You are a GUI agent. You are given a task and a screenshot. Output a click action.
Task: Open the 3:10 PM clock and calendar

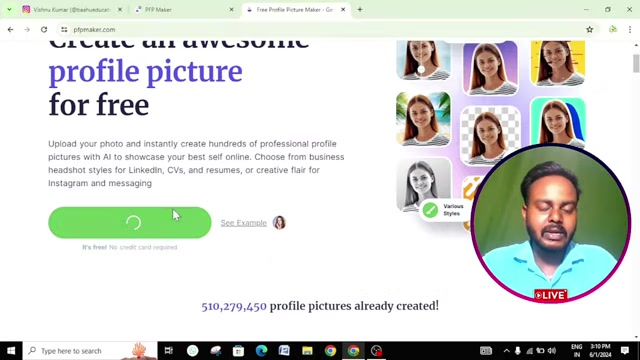point(600,351)
